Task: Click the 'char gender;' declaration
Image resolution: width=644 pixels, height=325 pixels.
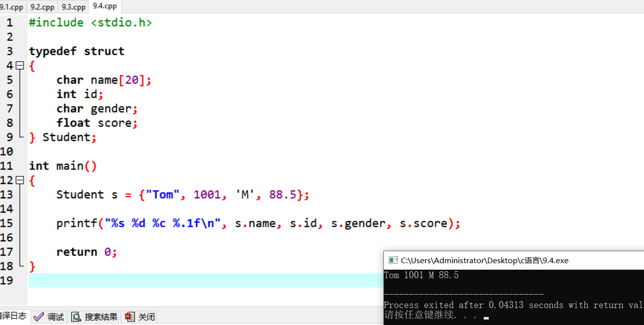Action: [97, 109]
